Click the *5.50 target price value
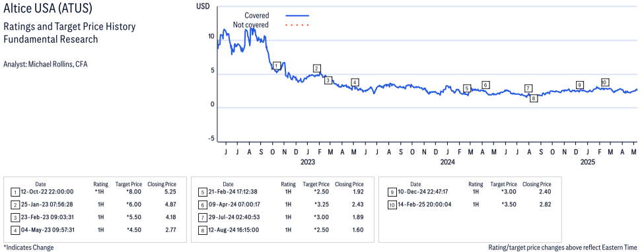Image resolution: width=644 pixels, height=252 pixels. tap(134, 217)
